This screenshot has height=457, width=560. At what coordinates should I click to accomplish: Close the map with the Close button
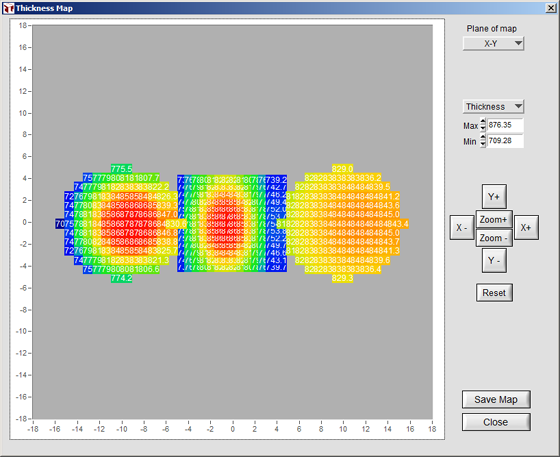[496, 422]
